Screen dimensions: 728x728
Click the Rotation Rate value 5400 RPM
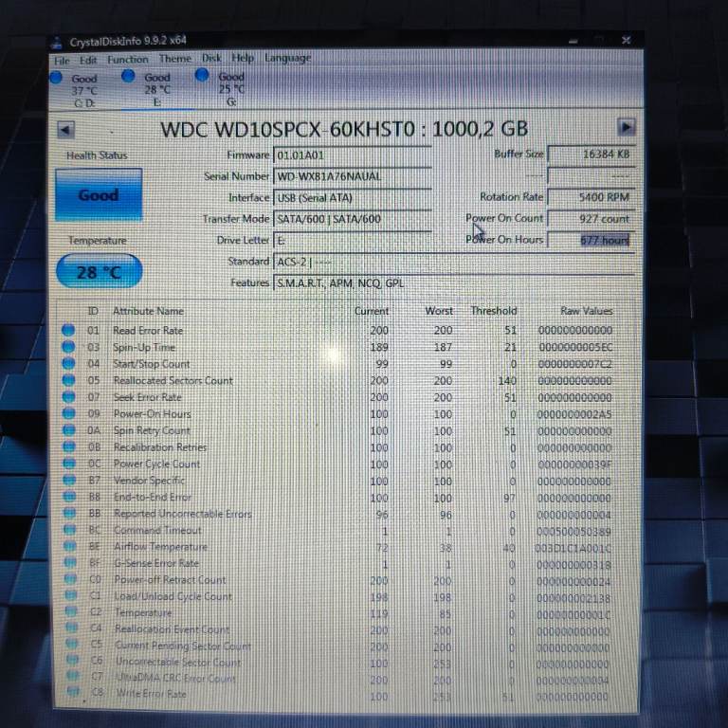point(591,197)
